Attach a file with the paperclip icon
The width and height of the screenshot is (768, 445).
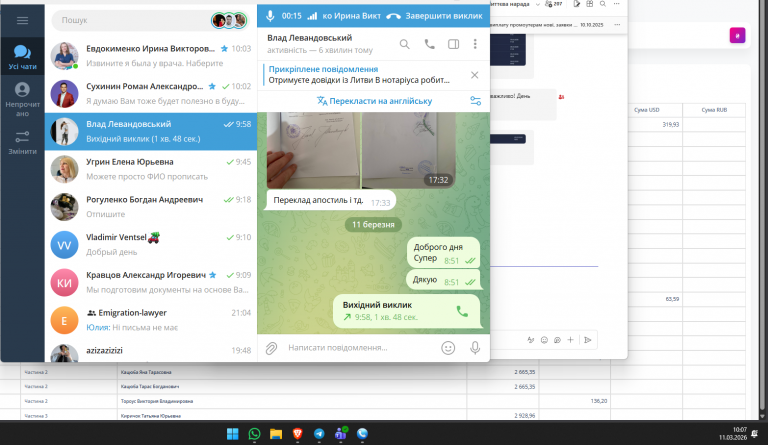[271, 348]
